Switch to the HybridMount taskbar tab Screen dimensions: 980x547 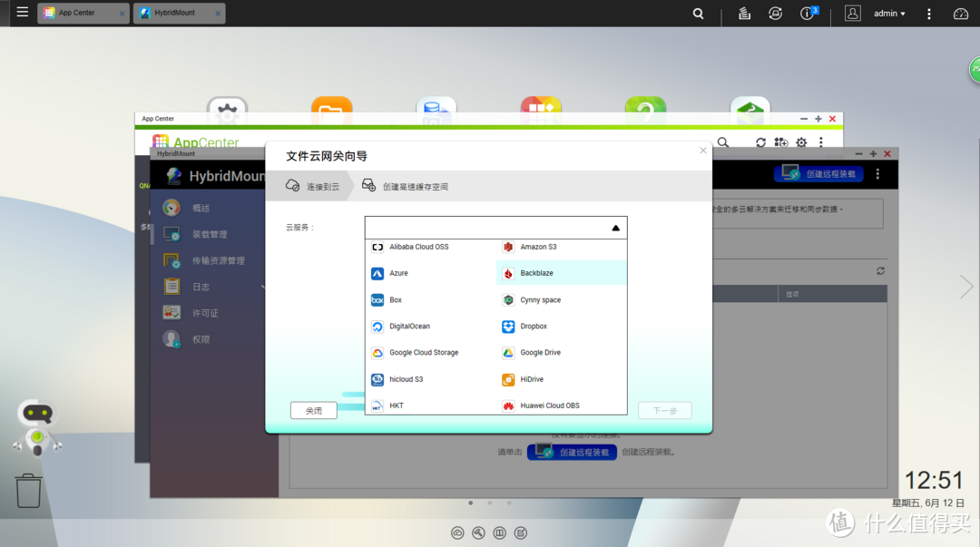click(179, 13)
